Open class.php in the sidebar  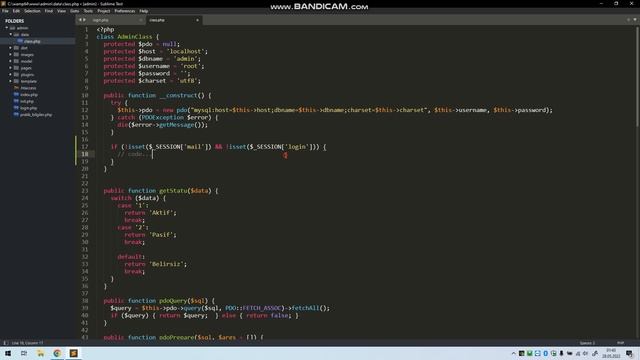32,41
